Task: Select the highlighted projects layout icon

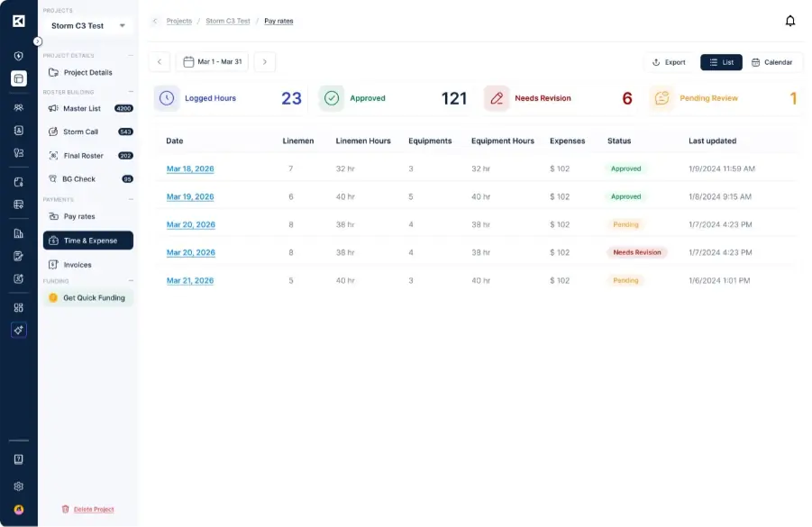Action: (x=19, y=78)
